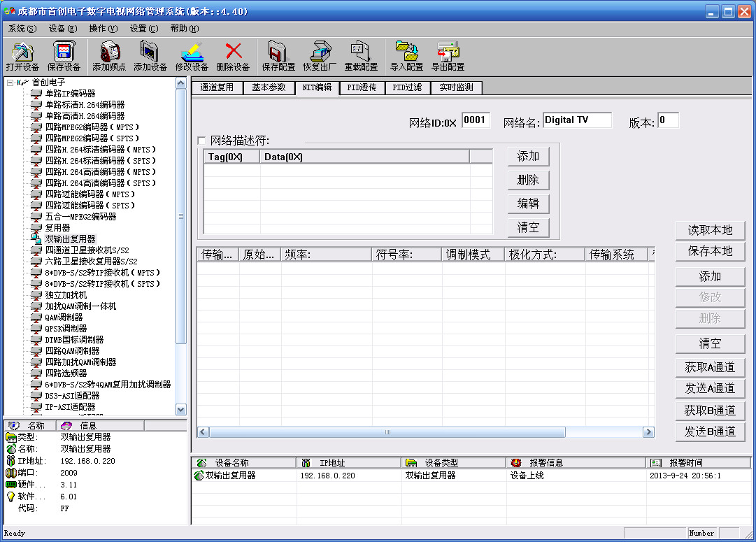Click 删除 button beside network descriptor table
Viewport: 756px width, 542px height.
tap(528, 180)
